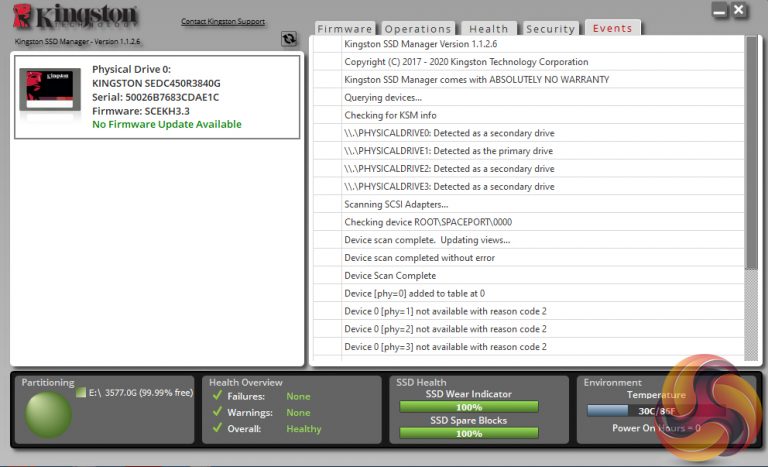Select the Kingston SSD drive thumbnail image
Screen dimensions: 768x467
coord(50,90)
